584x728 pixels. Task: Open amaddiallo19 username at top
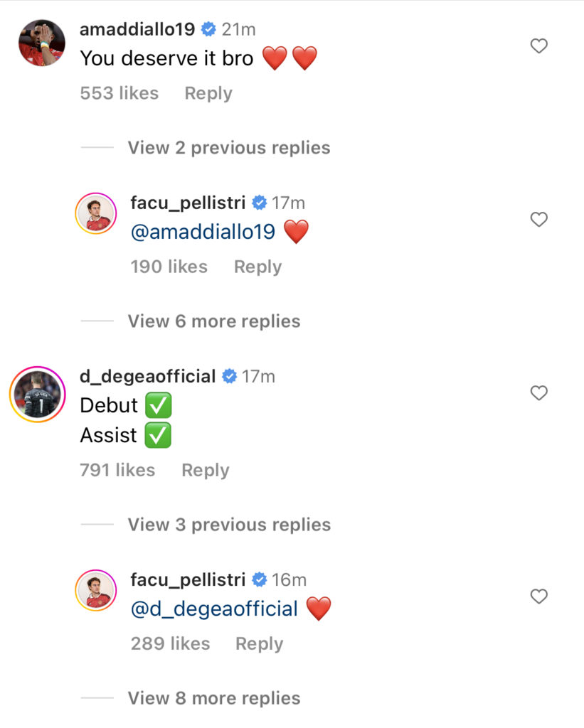click(137, 29)
